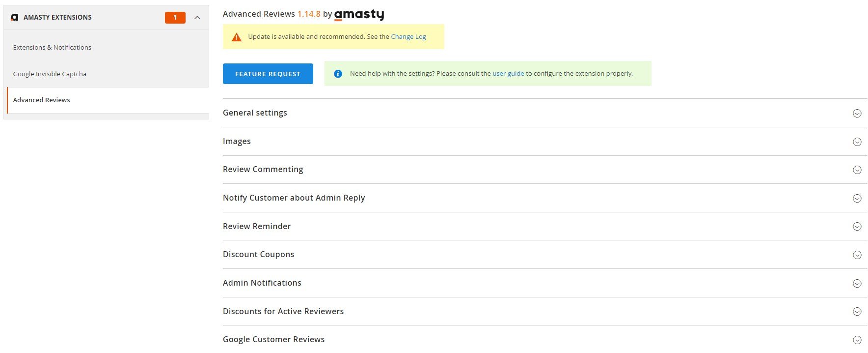Open Extensions & Notifications menu item

[x=52, y=47]
